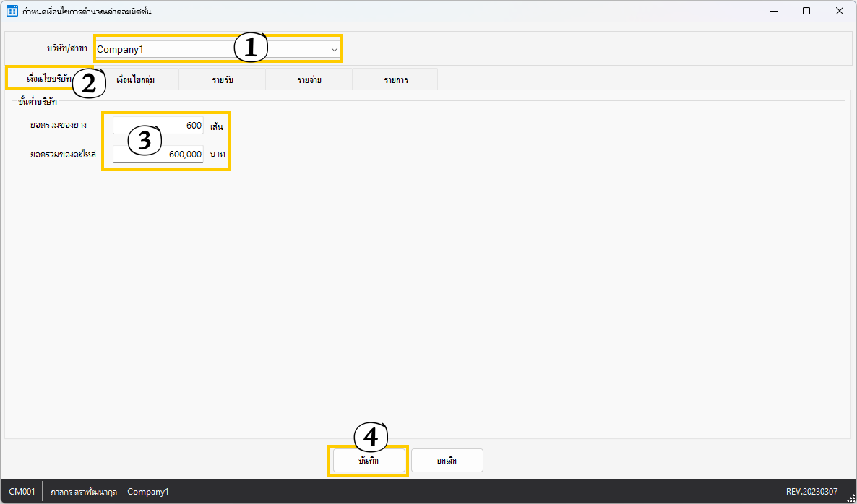Switch to the รายการ tab
This screenshot has width=857, height=504.
pyautogui.click(x=395, y=79)
